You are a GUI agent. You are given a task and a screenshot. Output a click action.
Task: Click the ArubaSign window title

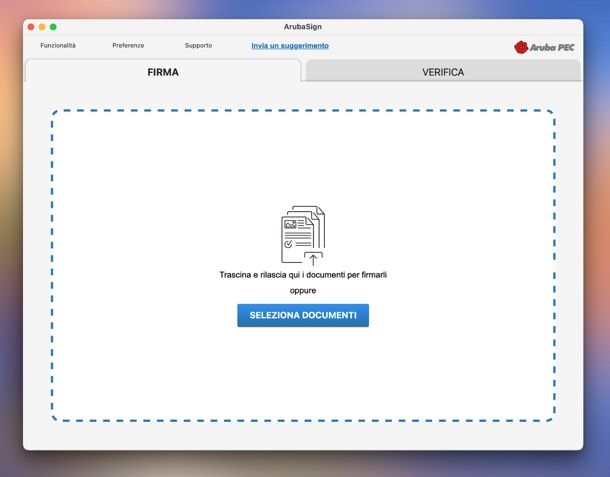(x=303, y=26)
